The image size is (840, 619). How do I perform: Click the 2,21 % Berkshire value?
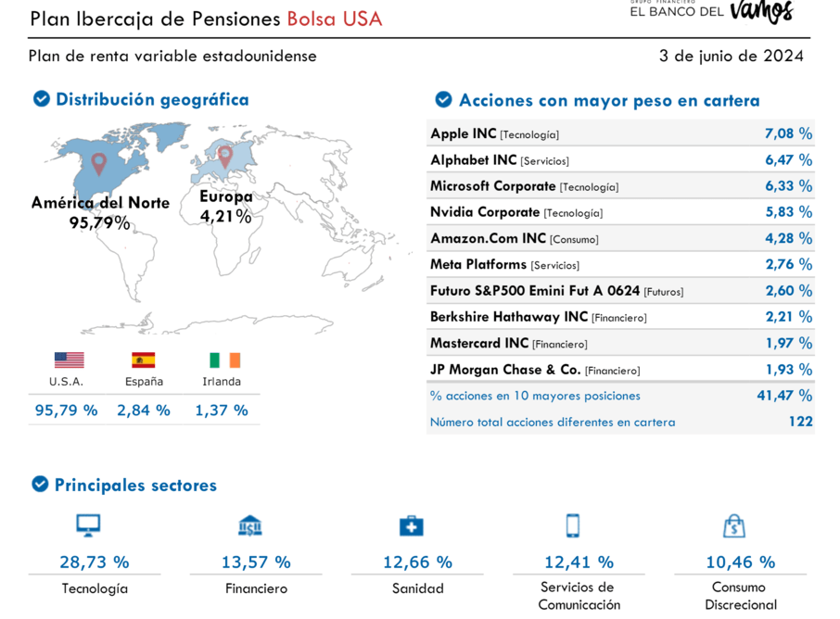pyautogui.click(x=788, y=317)
